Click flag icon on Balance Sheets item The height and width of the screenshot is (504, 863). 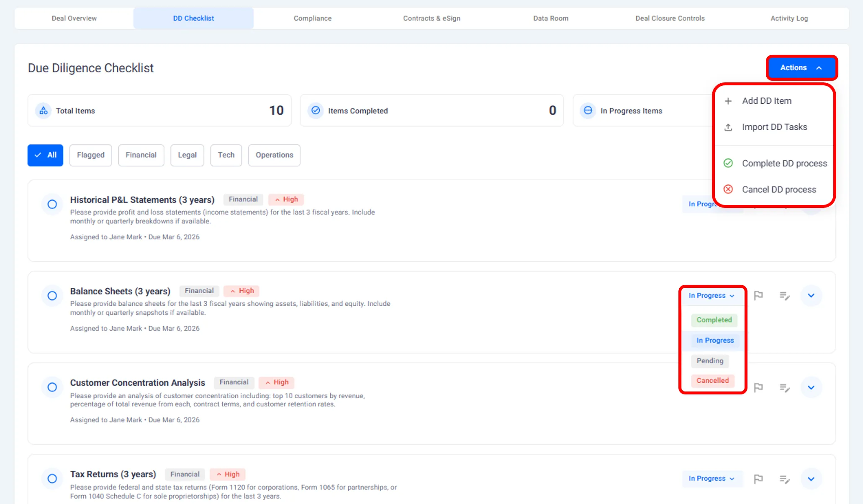(758, 296)
